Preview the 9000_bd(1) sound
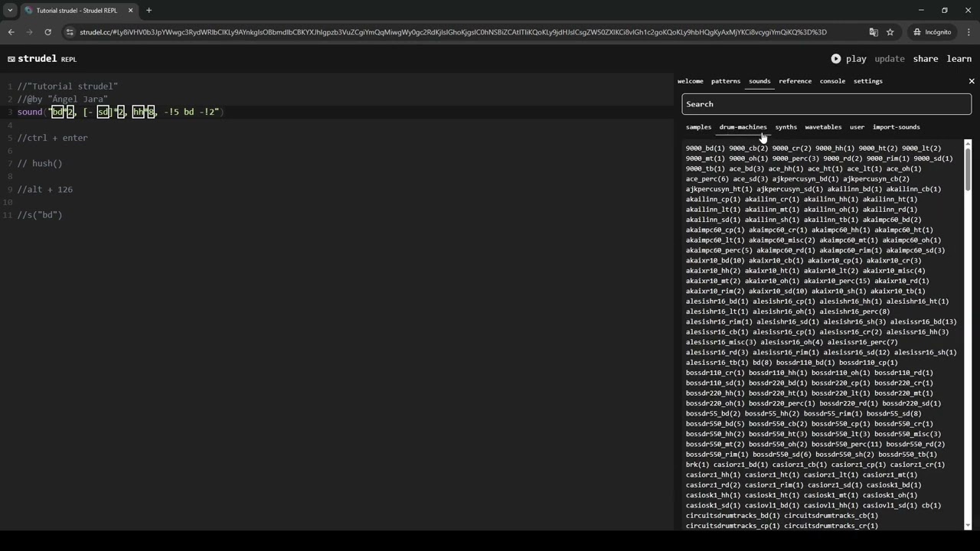This screenshot has height=551, width=980. 705,148
